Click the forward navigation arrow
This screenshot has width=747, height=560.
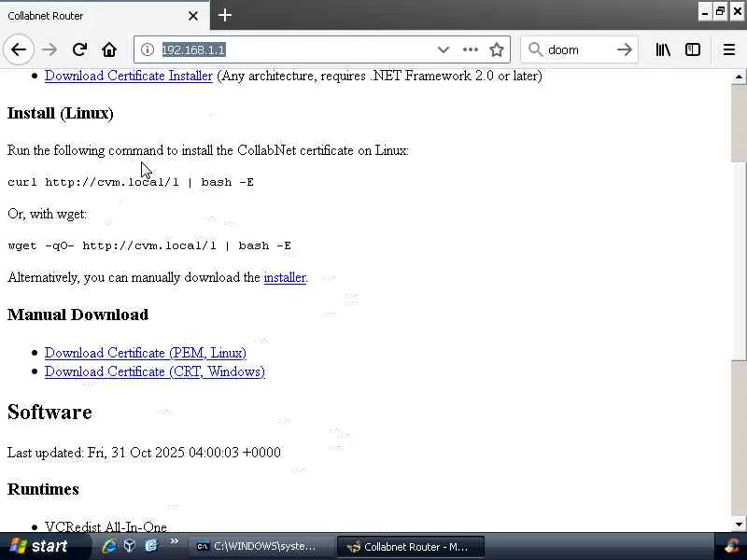pyautogui.click(x=49, y=49)
